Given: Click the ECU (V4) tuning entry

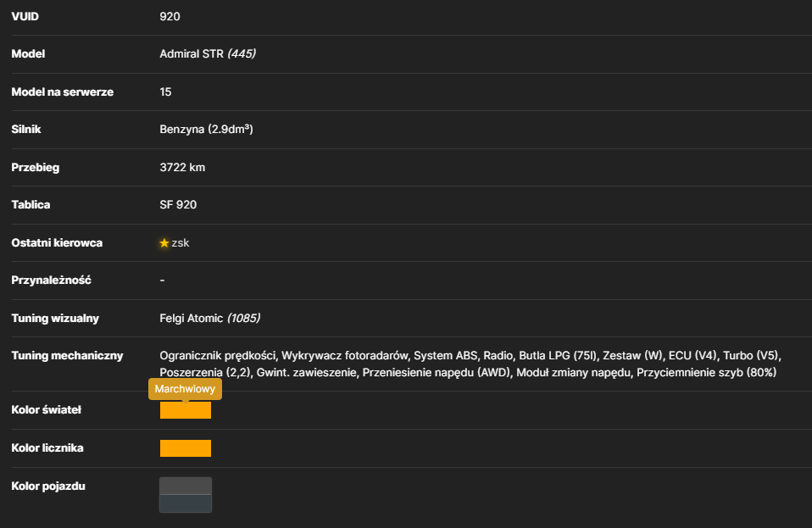Looking at the screenshot, I should point(692,356).
